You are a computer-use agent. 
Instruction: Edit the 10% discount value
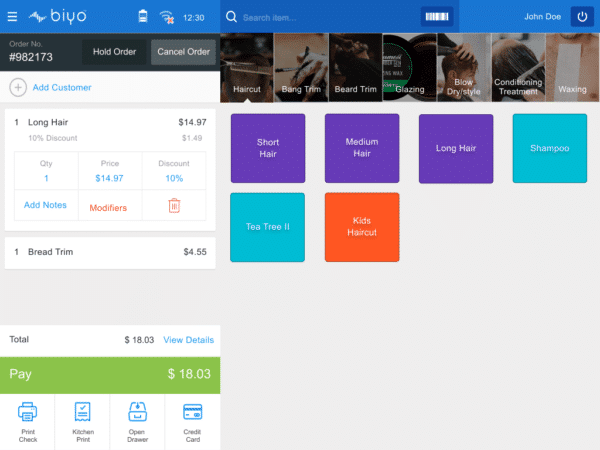coord(174,178)
